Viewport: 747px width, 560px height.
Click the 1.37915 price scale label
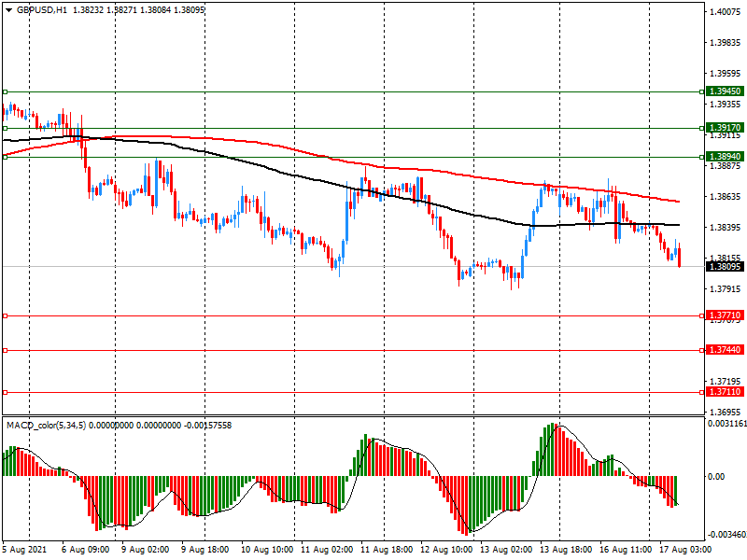(x=726, y=288)
